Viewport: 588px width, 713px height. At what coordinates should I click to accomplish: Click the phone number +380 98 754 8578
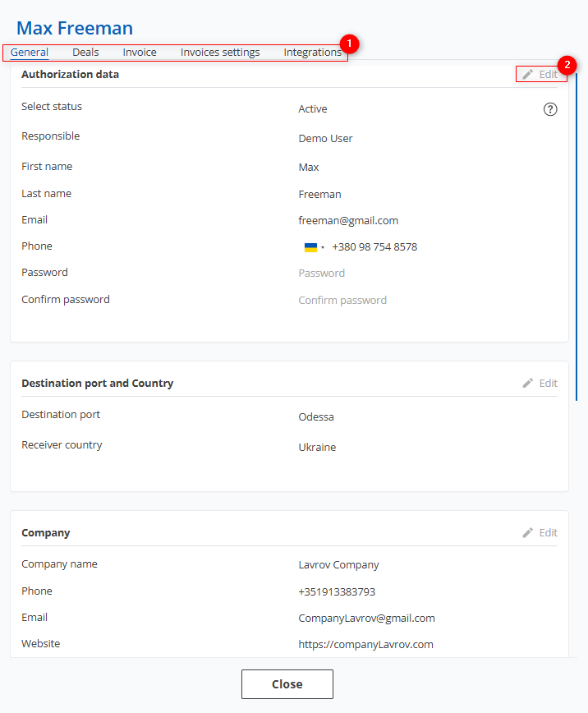(x=374, y=247)
